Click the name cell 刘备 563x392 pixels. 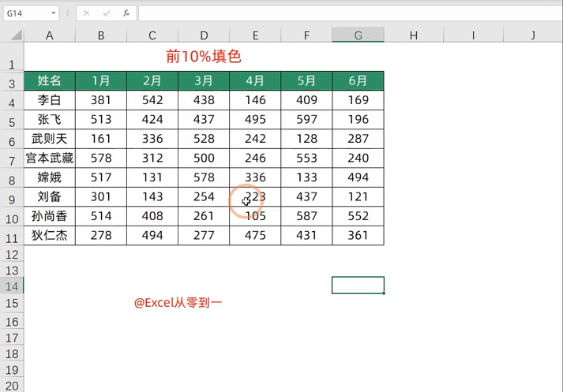pyautogui.click(x=50, y=197)
